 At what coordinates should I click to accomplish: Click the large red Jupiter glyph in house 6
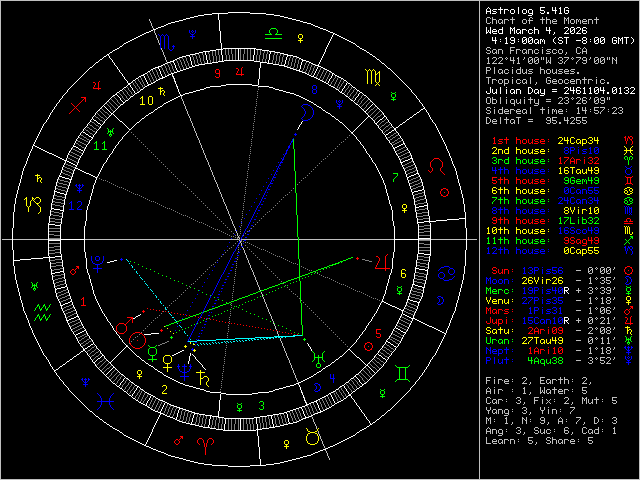[382, 262]
